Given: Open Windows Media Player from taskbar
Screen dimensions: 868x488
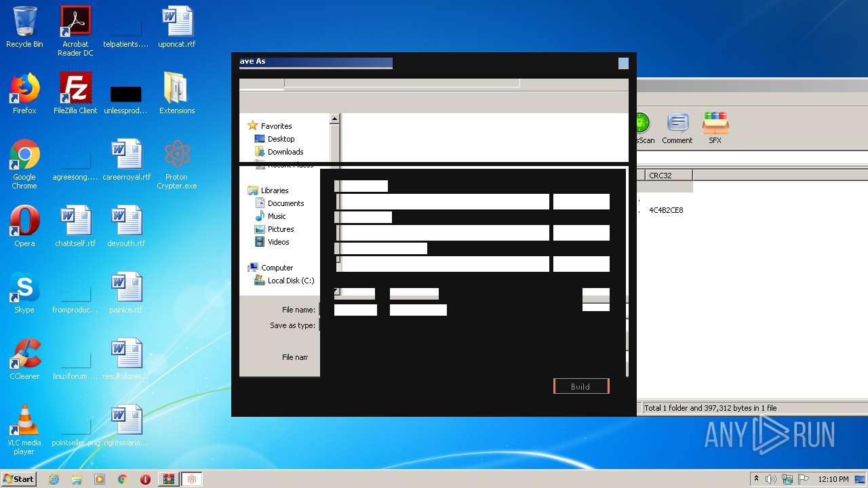Looking at the screenshot, I should (100, 479).
